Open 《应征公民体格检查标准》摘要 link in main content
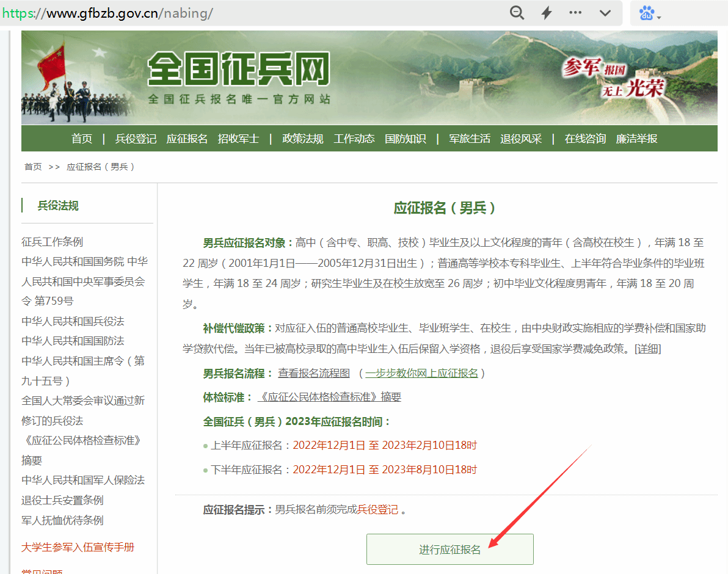Screen dimensions: 728x574 tap(329, 397)
